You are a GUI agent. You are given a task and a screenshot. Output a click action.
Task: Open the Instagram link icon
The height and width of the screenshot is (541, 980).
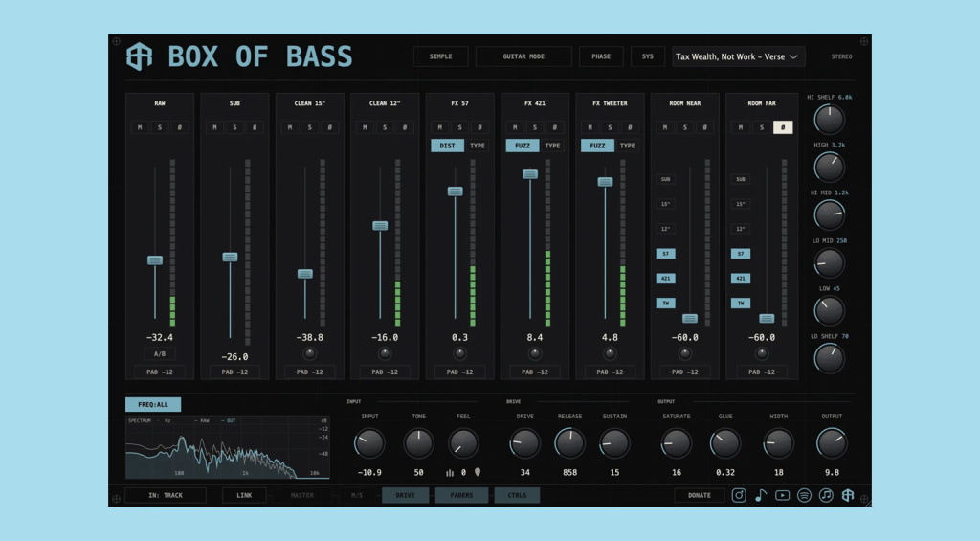click(739, 495)
